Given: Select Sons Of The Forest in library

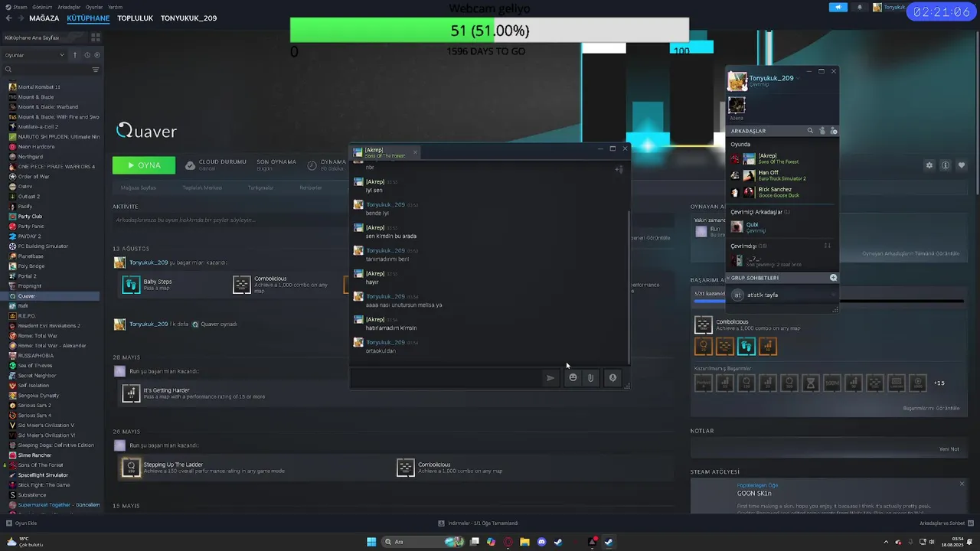Looking at the screenshot, I should click(41, 465).
